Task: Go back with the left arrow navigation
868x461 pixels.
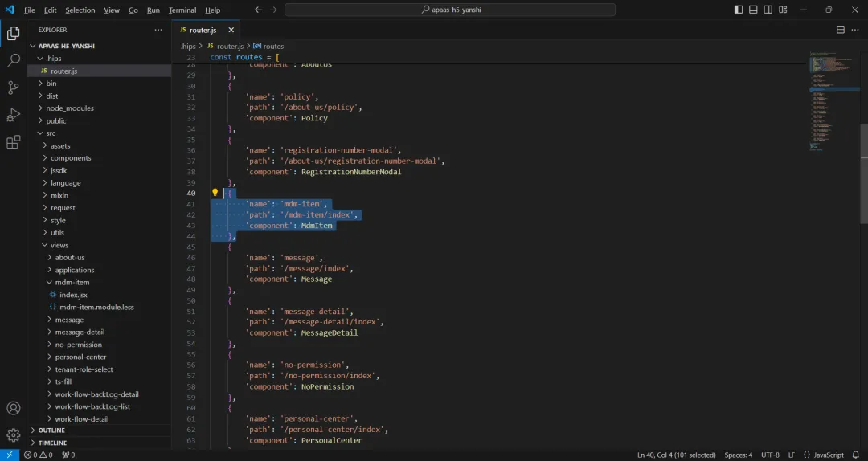Action: point(258,10)
